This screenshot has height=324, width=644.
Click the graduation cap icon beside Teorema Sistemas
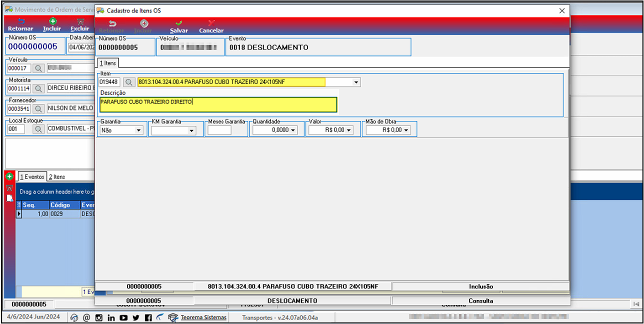pyautogui.click(x=173, y=317)
